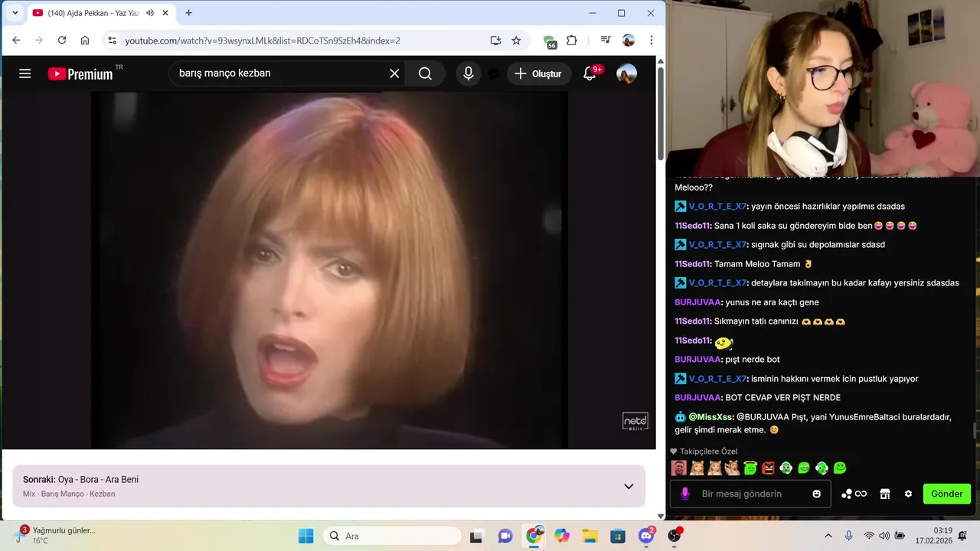Click username 11Sedo11 on 'Tamam Meloo' message
The height and width of the screenshot is (551, 980).
pos(692,264)
